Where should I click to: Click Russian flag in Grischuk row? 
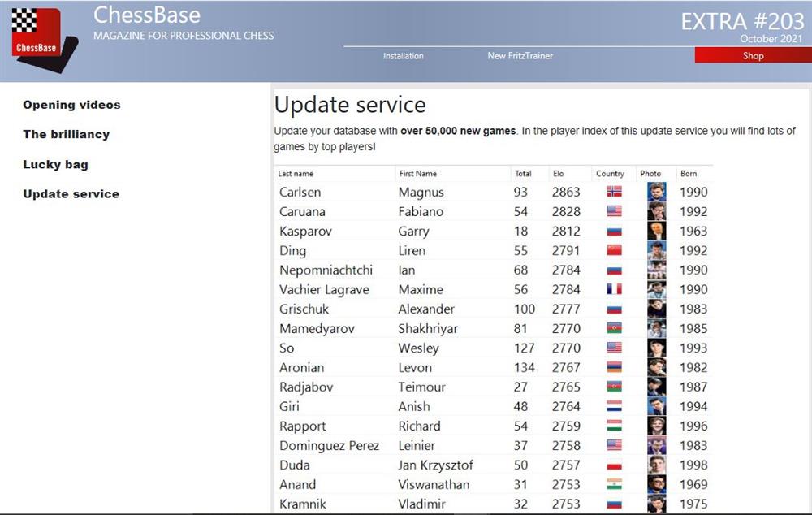614,309
